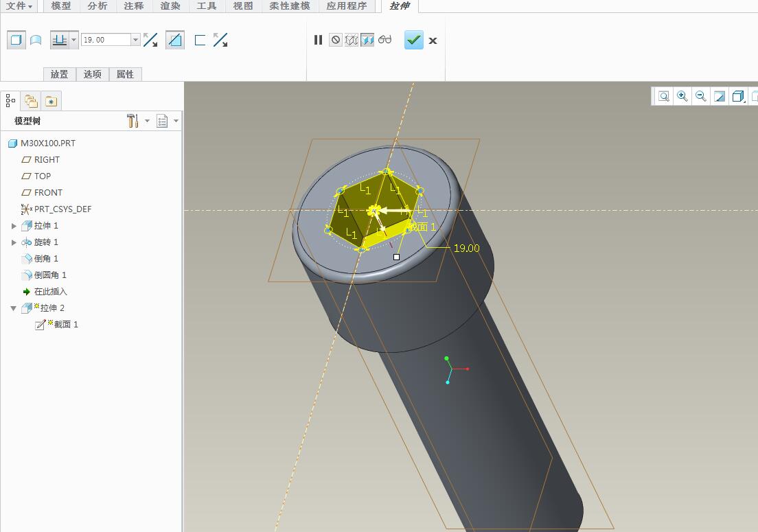The image size is (758, 532).
Task: Click the Repaint view icon
Action: coord(720,96)
